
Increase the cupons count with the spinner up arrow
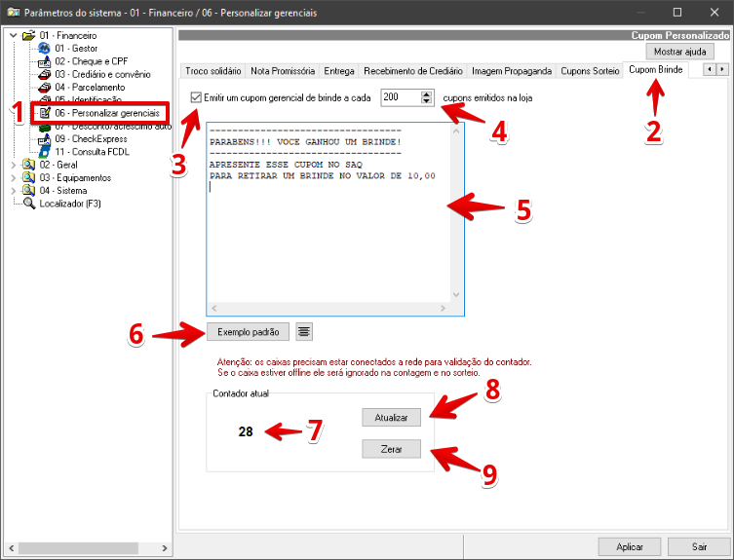426,94
